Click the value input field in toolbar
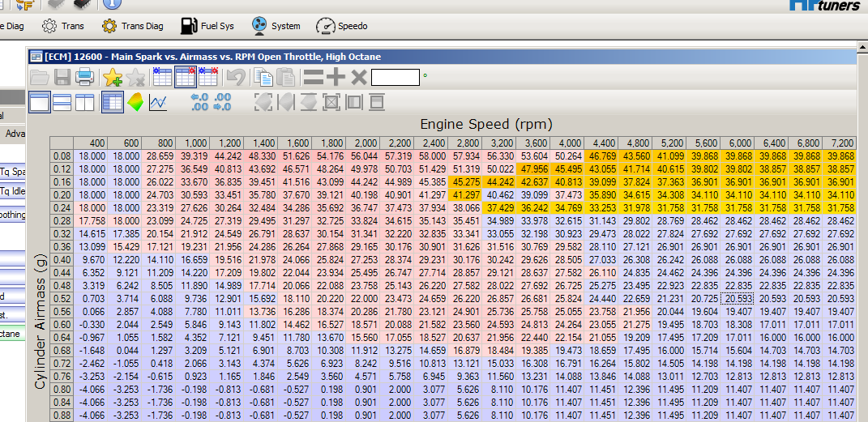The image size is (868, 422). (396, 78)
